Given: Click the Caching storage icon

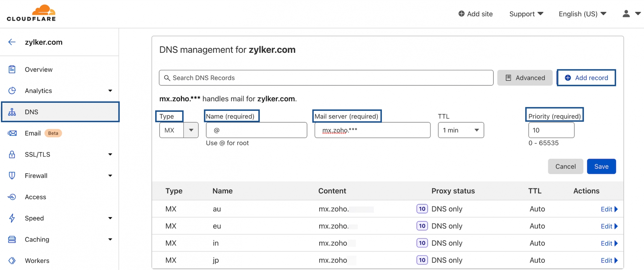Looking at the screenshot, I should click(12, 239).
